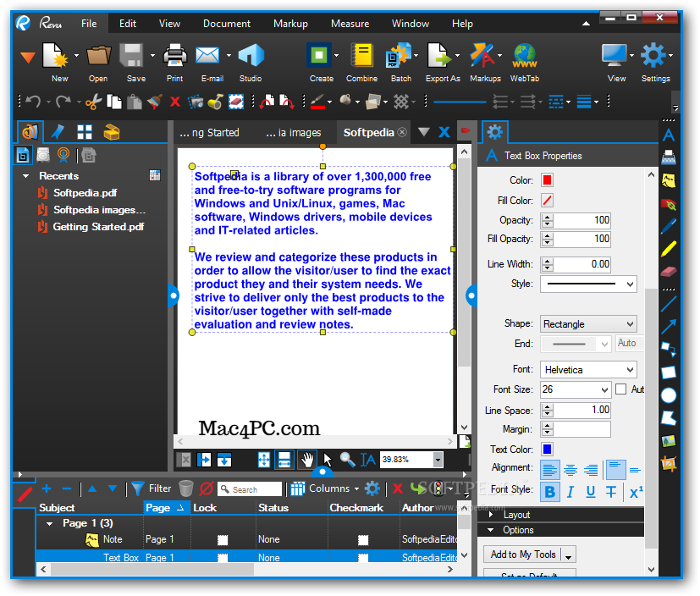700x596 pixels.
Task: Open the Studio tool
Action: click(251, 55)
